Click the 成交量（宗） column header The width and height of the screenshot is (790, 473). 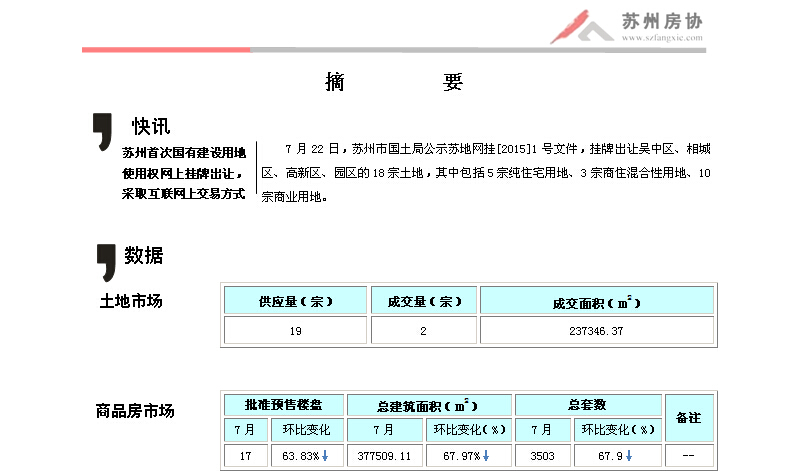pos(424,301)
